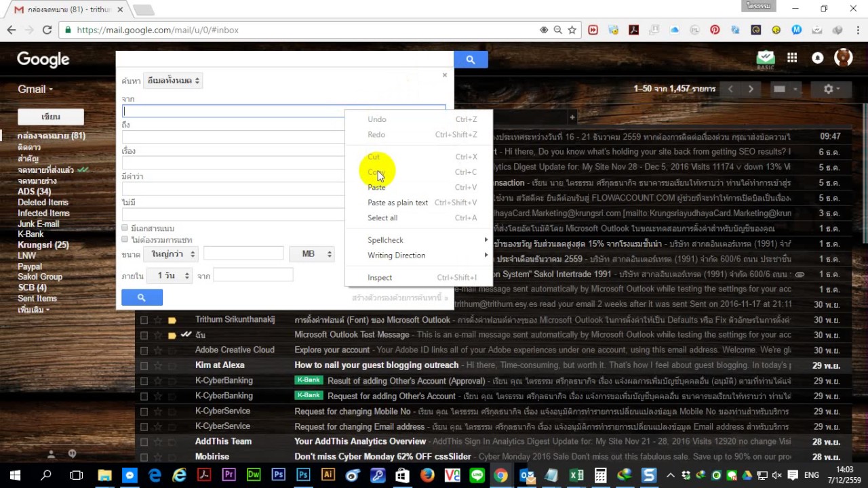This screenshot has width=868, height=488.
Task: Star the Kim at Alexa email
Action: [x=157, y=365]
